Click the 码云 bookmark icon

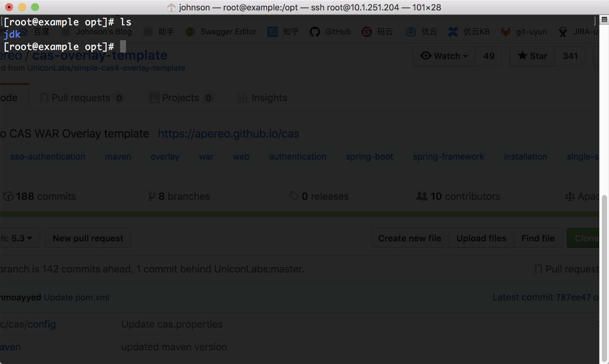click(x=367, y=32)
